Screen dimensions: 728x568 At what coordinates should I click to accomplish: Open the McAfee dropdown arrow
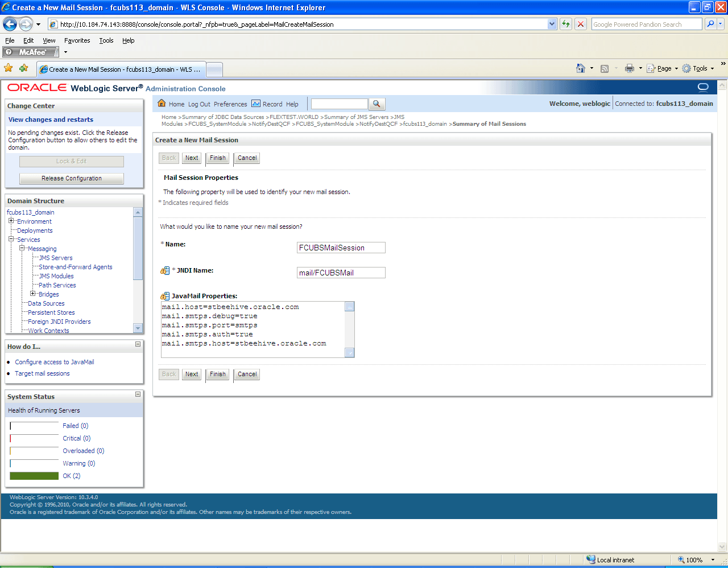coord(65,52)
